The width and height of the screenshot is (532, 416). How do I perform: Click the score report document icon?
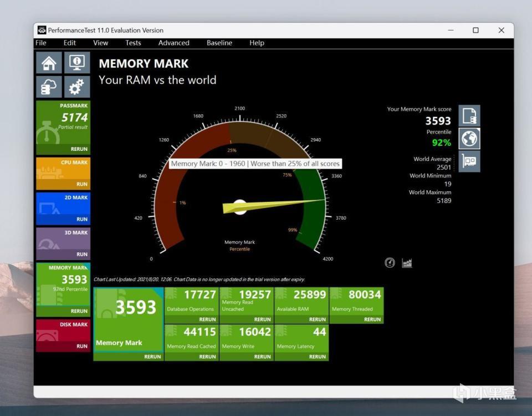click(469, 116)
